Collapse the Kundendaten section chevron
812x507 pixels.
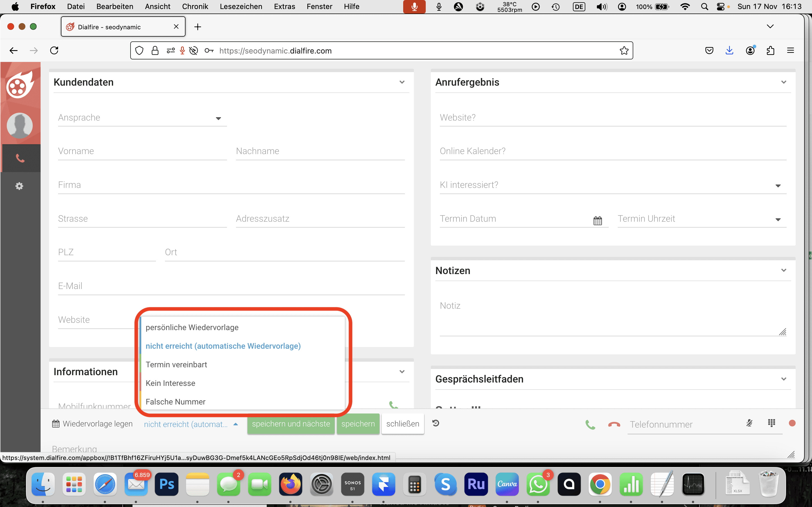(402, 82)
